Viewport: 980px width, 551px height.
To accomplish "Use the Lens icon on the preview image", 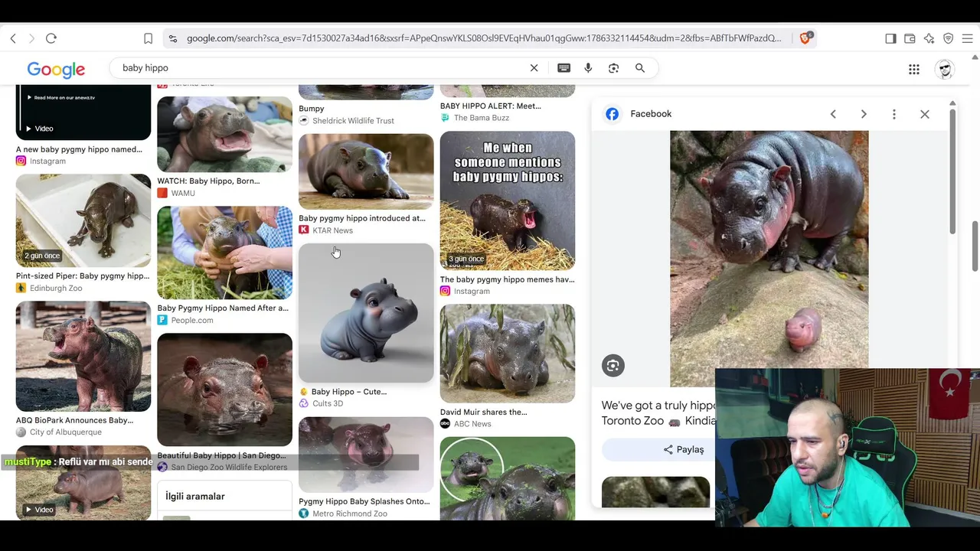I will [x=613, y=366].
